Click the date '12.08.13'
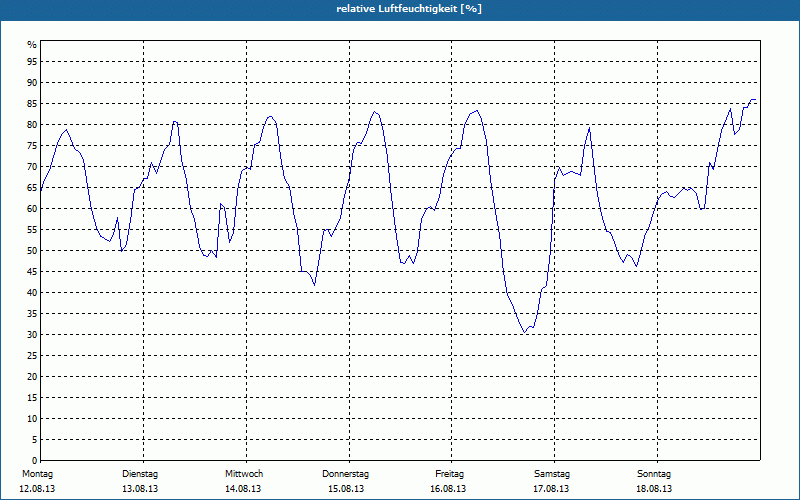Image resolution: width=800 pixels, height=500 pixels. (37, 489)
